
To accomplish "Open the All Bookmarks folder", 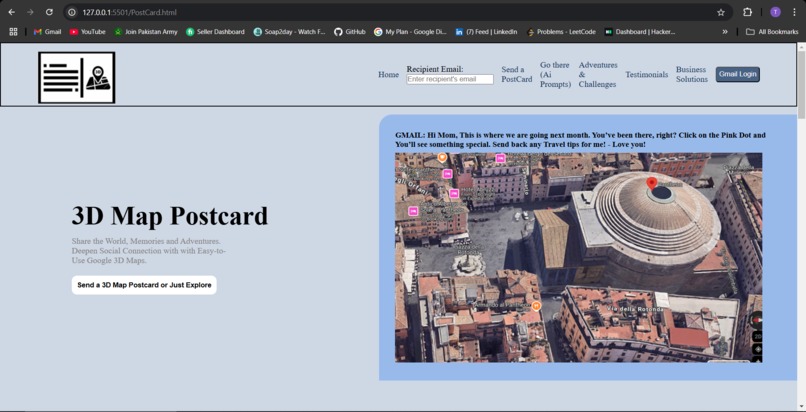I will (772, 32).
